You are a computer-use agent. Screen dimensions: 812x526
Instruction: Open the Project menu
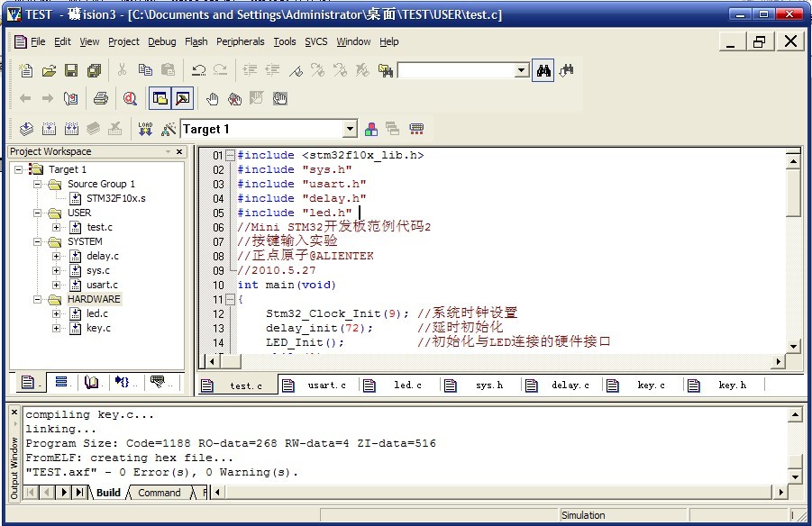click(123, 42)
